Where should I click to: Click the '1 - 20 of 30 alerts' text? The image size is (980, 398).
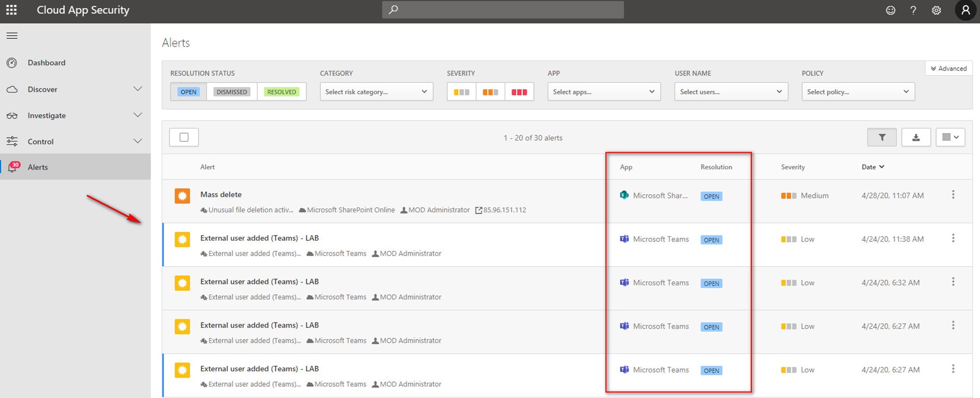(533, 138)
